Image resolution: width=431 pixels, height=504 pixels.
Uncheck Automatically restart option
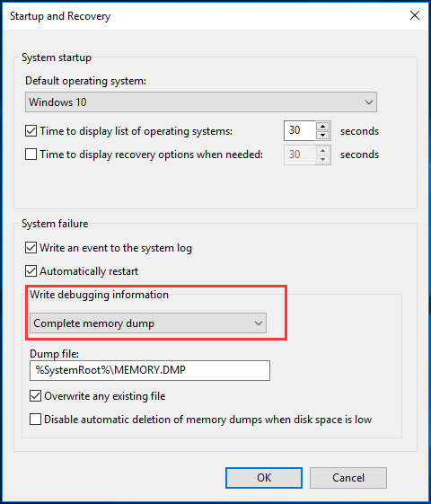point(31,271)
